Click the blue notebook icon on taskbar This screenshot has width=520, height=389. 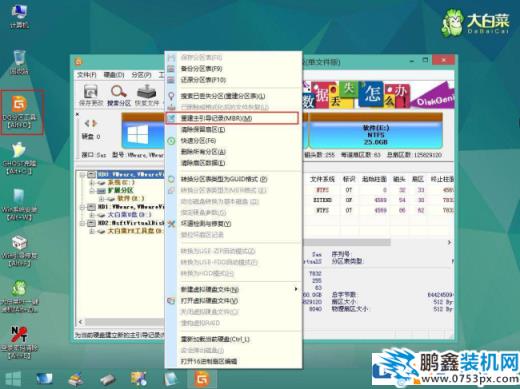[x=171, y=379]
